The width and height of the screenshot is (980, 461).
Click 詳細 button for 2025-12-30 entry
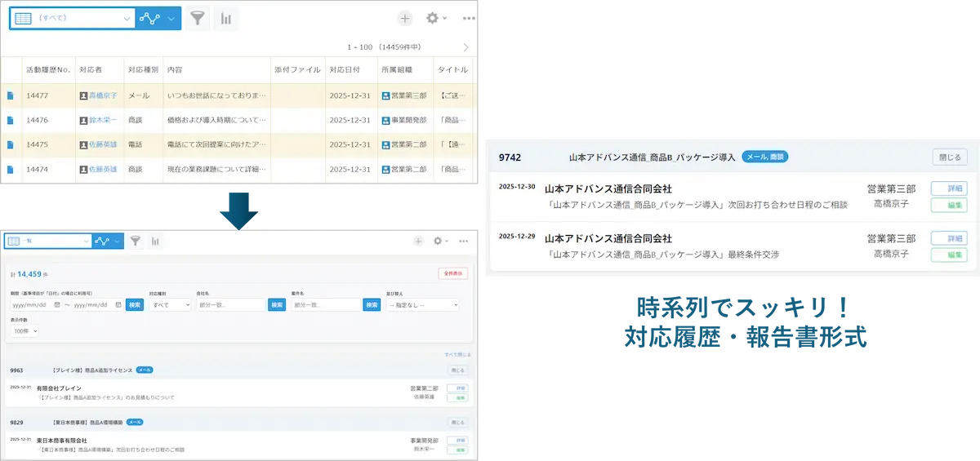click(x=949, y=188)
